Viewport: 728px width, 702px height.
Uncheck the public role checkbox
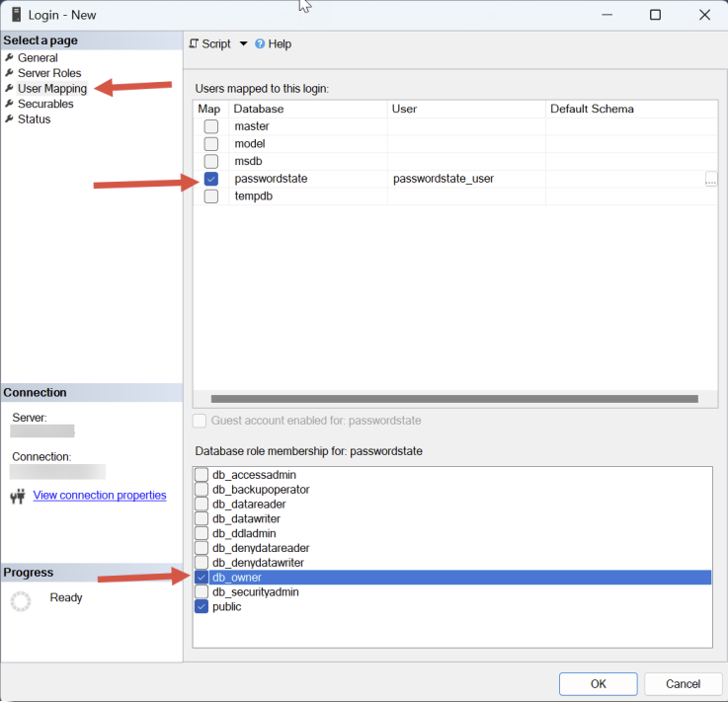tap(202, 606)
